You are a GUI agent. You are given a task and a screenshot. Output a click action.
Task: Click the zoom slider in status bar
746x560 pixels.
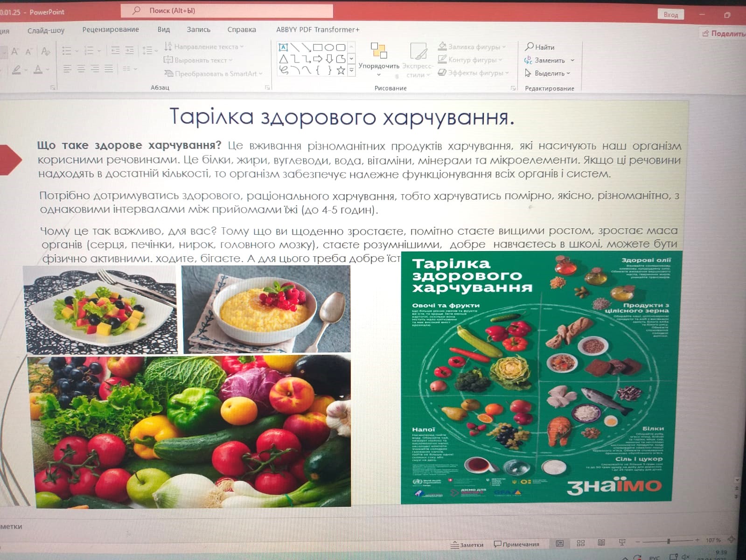[x=669, y=541]
